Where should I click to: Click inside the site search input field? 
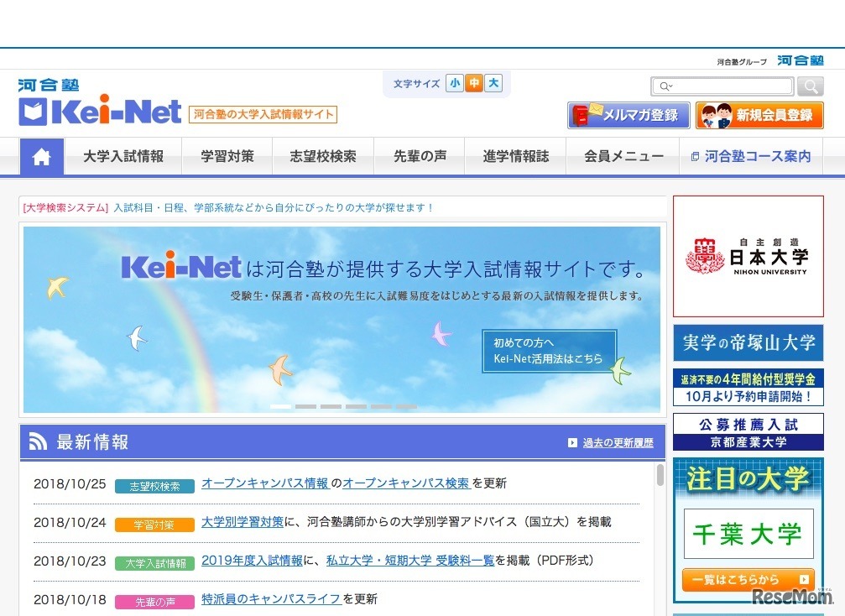pyautogui.click(x=730, y=86)
